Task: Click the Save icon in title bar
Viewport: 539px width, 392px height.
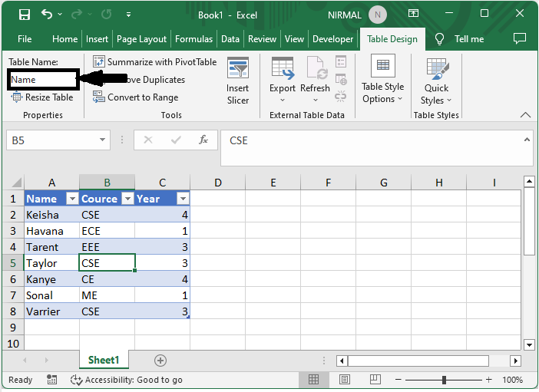Action: pos(25,15)
